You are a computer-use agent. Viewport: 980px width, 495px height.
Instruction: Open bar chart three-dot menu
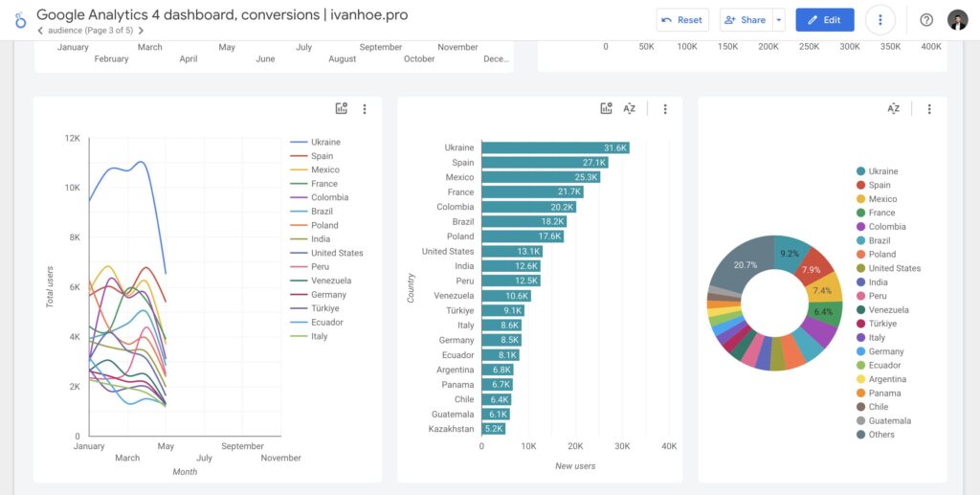coord(665,109)
